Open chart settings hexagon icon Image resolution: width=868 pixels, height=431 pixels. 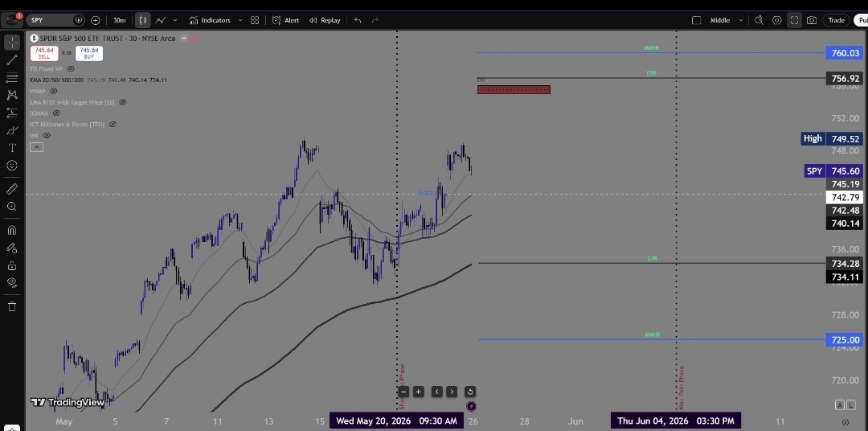point(776,20)
